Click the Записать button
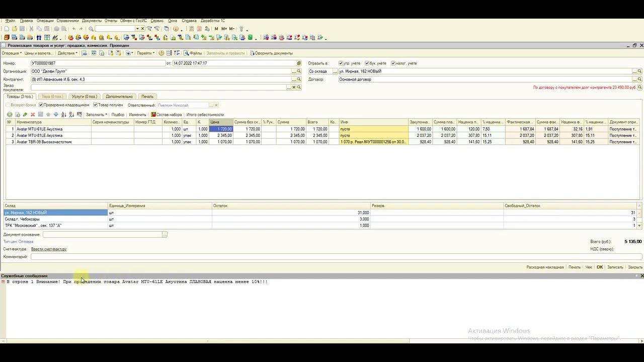The image size is (644, 362). click(x=615, y=267)
